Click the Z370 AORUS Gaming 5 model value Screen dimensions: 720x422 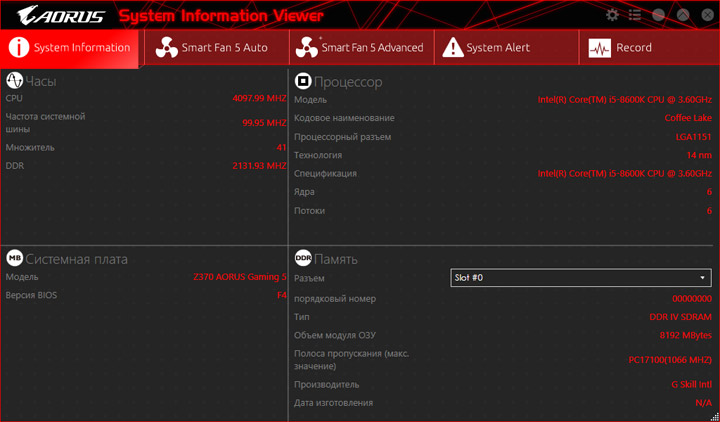240,277
